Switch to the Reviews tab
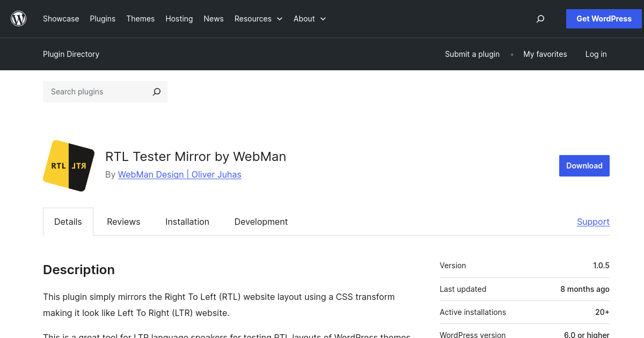 tap(123, 222)
